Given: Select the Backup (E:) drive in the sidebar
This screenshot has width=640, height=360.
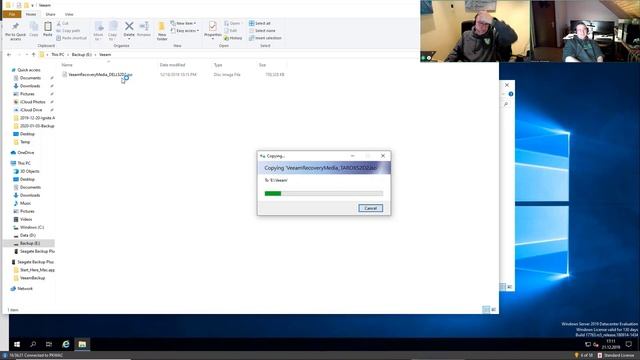Looking at the screenshot, I should point(29,243).
